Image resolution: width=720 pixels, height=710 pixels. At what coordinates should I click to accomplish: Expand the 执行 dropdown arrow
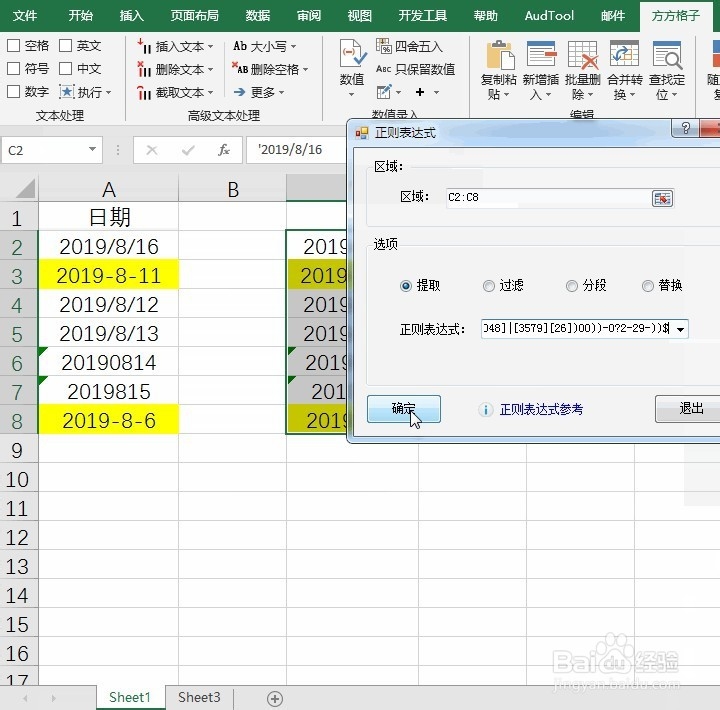tap(108, 92)
